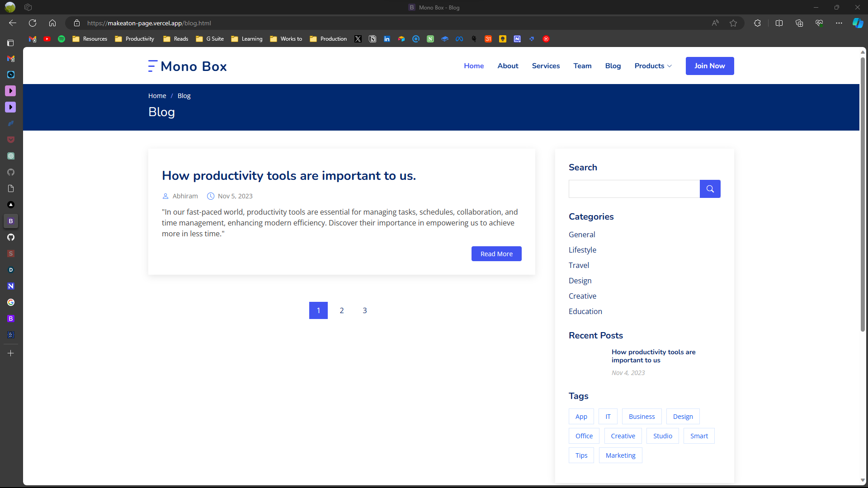Open the Resources bookmarks folder
This screenshot has height=488, width=868.
tap(90, 39)
